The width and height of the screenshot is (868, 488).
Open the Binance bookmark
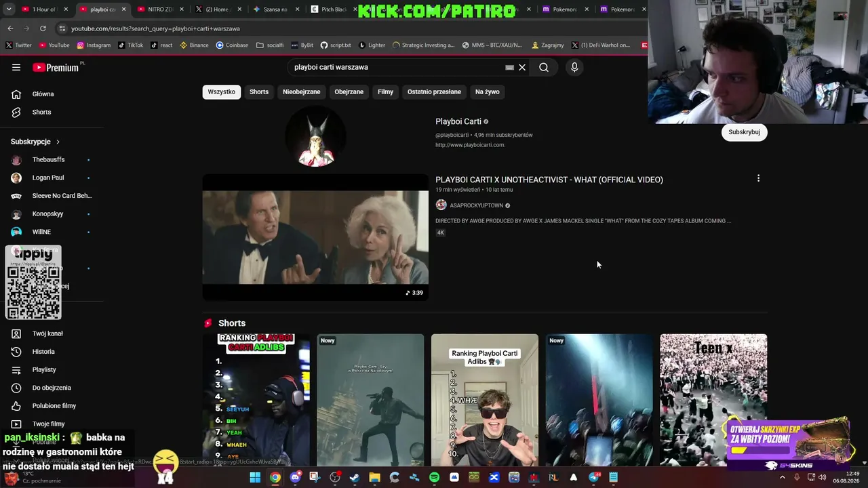(194, 45)
